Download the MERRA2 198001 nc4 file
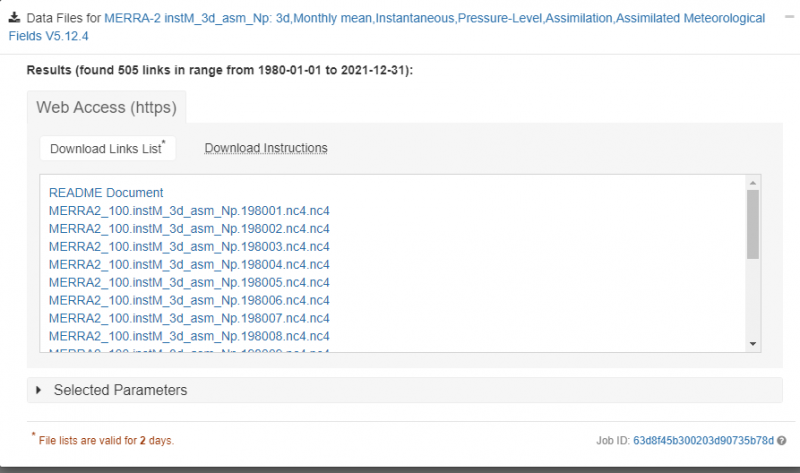The width and height of the screenshot is (800, 473). [189, 210]
